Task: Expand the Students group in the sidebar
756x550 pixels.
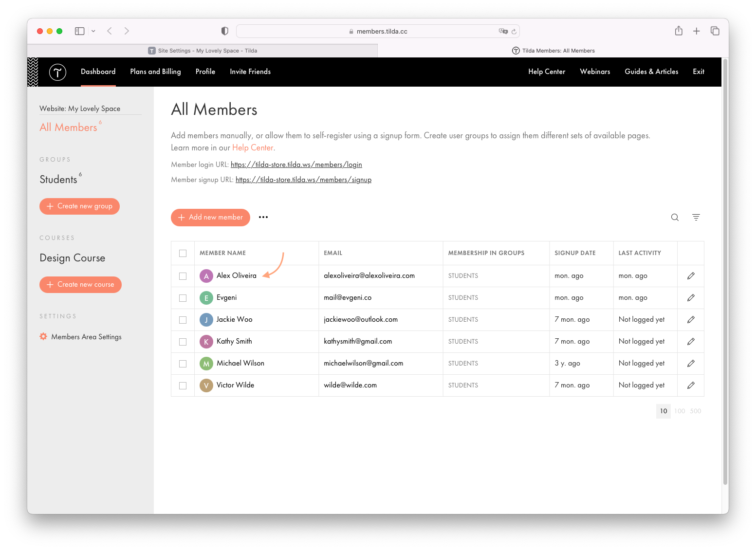Action: (x=58, y=179)
